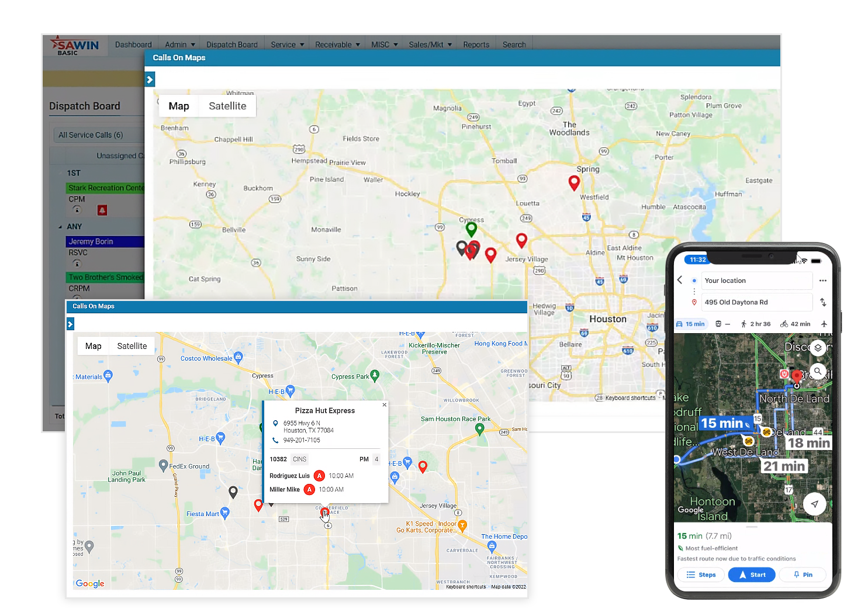The height and width of the screenshot is (616, 868).
Task: Select the driving 15 min travel mode tab
Action: 690,324
